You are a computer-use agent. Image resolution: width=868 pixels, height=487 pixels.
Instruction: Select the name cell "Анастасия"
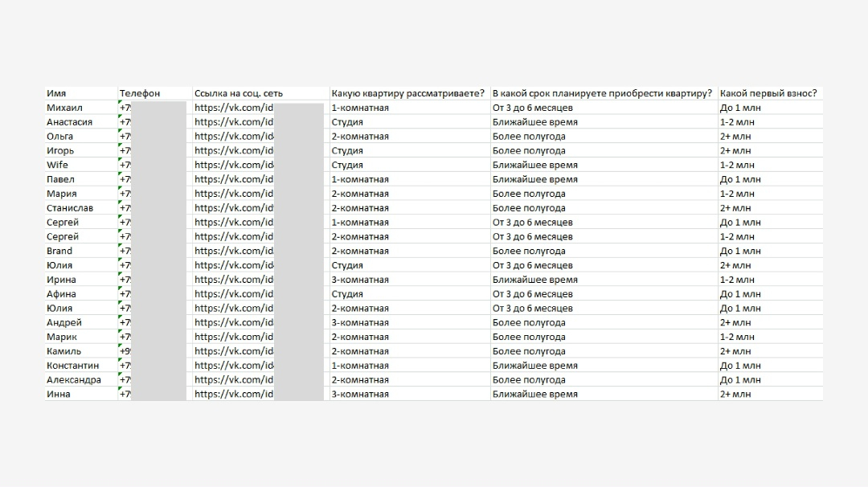[x=69, y=122]
